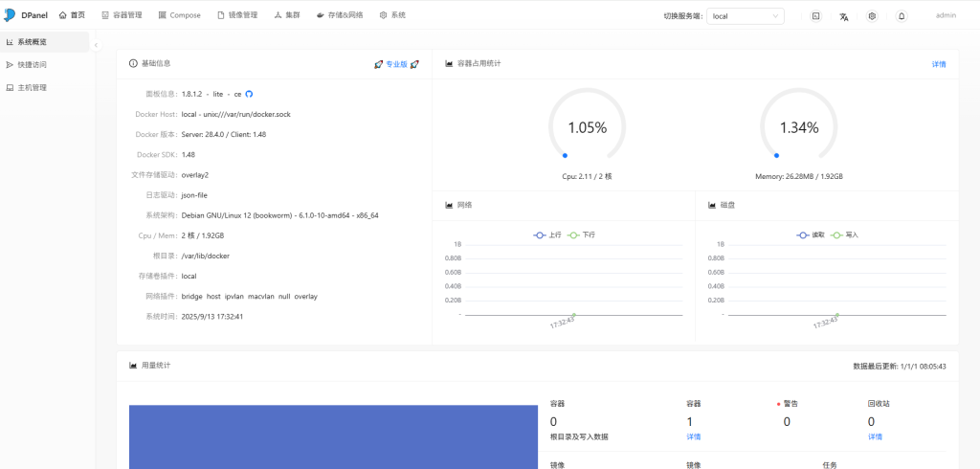The width and height of the screenshot is (980, 469).
Task: Open the console terminal icon in header
Action: [815, 16]
